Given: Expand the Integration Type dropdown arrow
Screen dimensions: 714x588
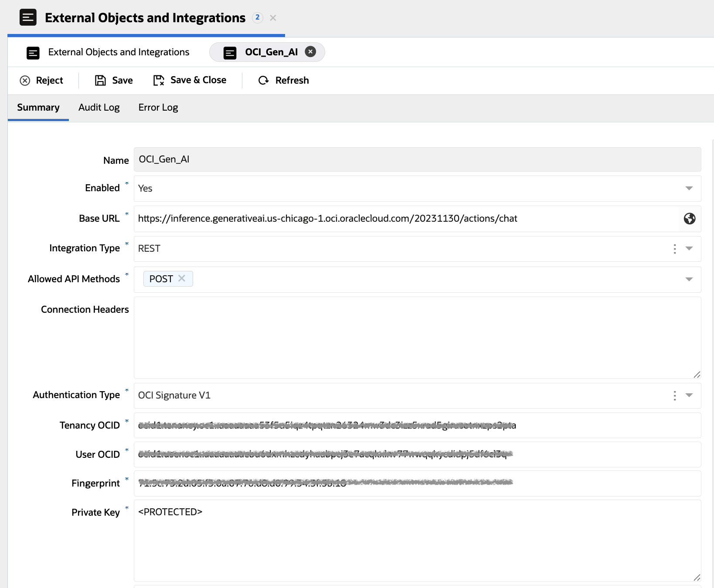Looking at the screenshot, I should 689,249.
